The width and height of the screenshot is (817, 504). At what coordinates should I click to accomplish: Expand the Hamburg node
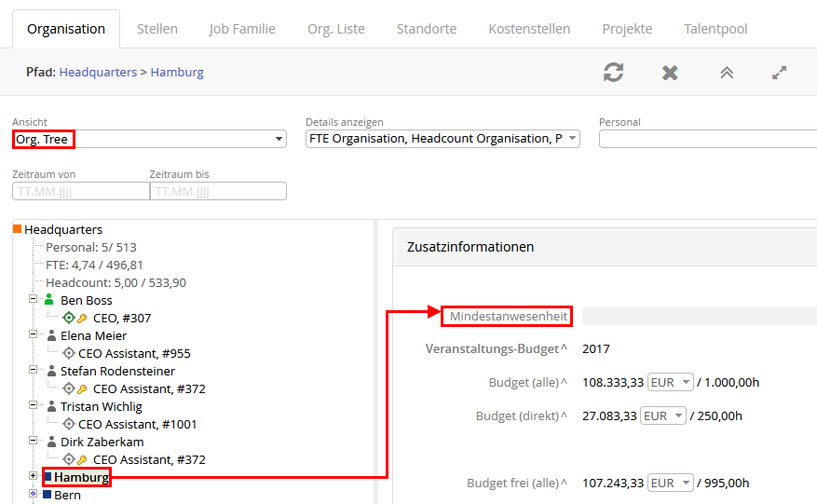tap(33, 476)
